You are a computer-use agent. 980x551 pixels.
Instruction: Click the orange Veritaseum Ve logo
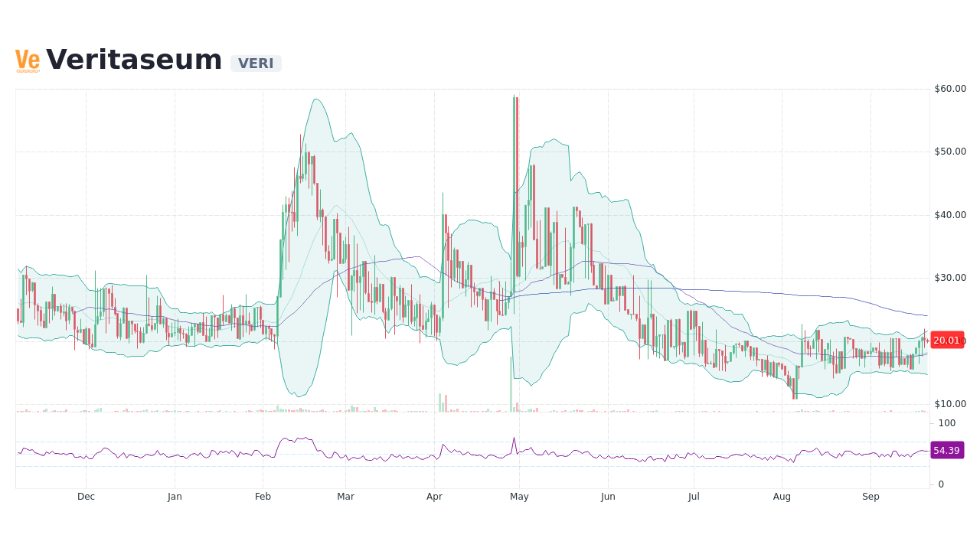click(28, 61)
